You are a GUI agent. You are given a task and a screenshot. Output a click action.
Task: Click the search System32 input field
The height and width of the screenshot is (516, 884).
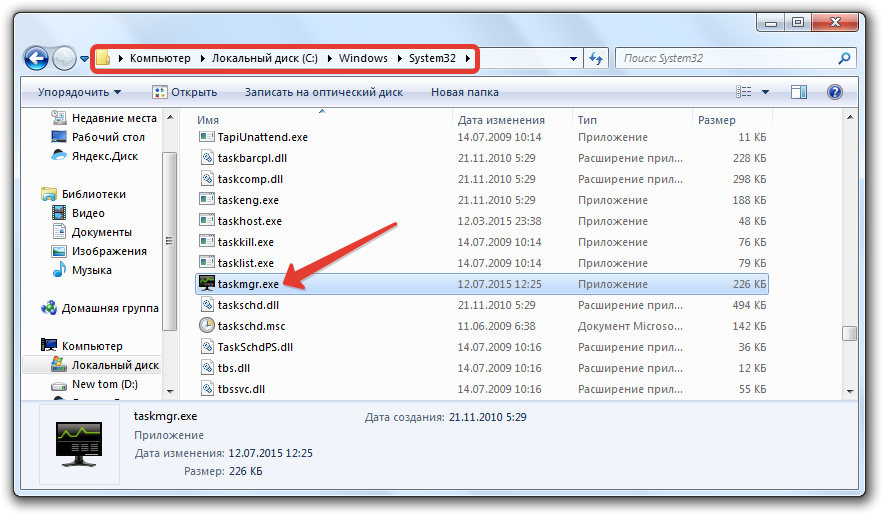tap(728, 59)
